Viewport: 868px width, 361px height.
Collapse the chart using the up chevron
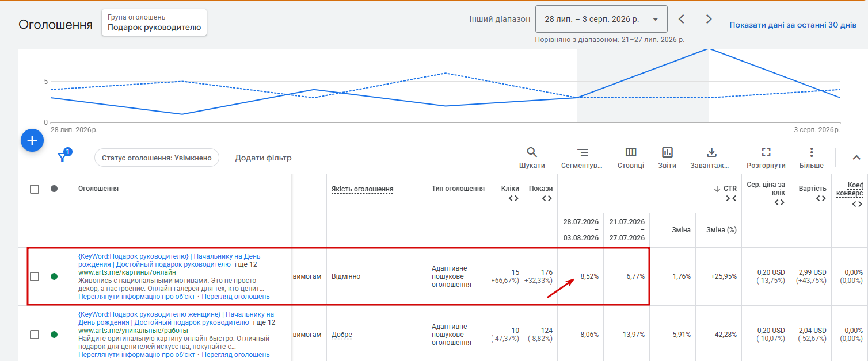pyautogui.click(x=856, y=158)
